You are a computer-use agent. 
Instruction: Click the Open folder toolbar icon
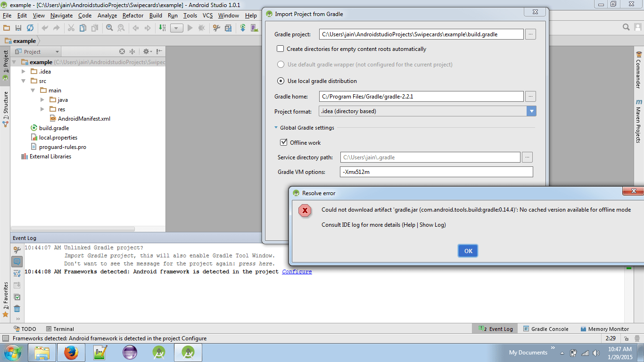click(7, 28)
